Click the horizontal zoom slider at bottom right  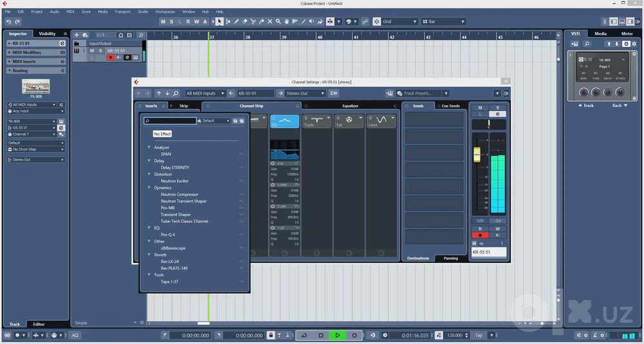click(542, 324)
